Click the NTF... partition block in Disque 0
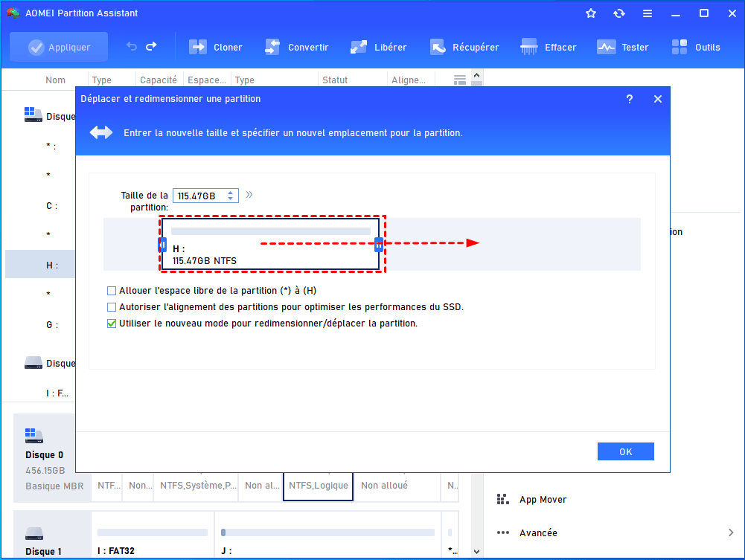 (x=109, y=486)
